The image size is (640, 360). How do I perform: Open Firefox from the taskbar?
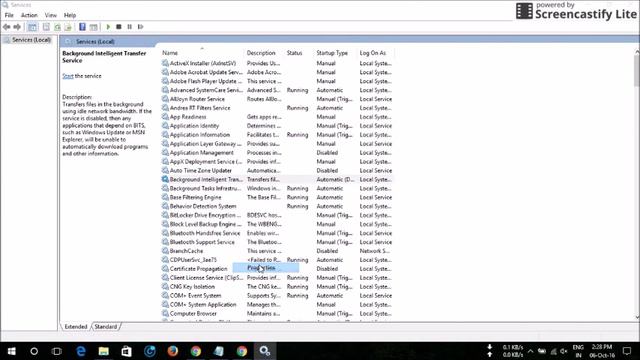(x=173, y=351)
